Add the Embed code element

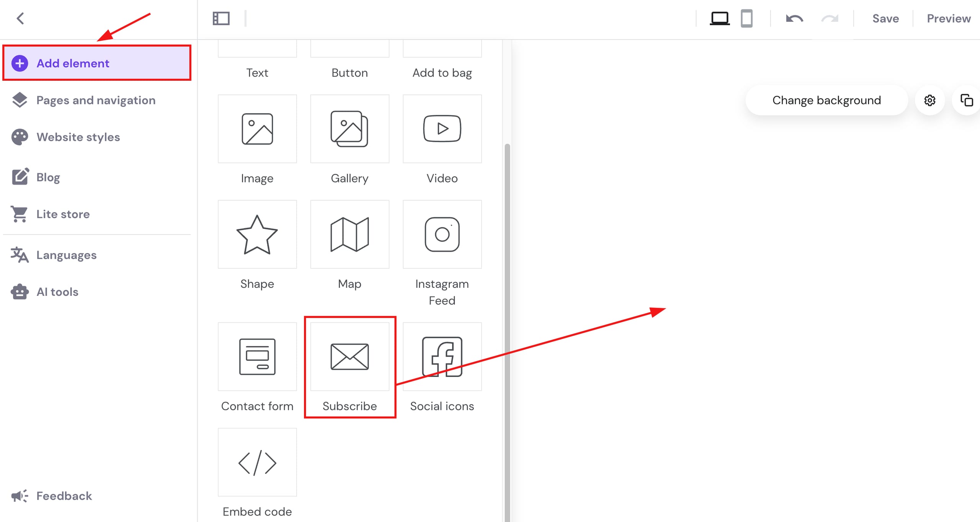[x=257, y=462]
